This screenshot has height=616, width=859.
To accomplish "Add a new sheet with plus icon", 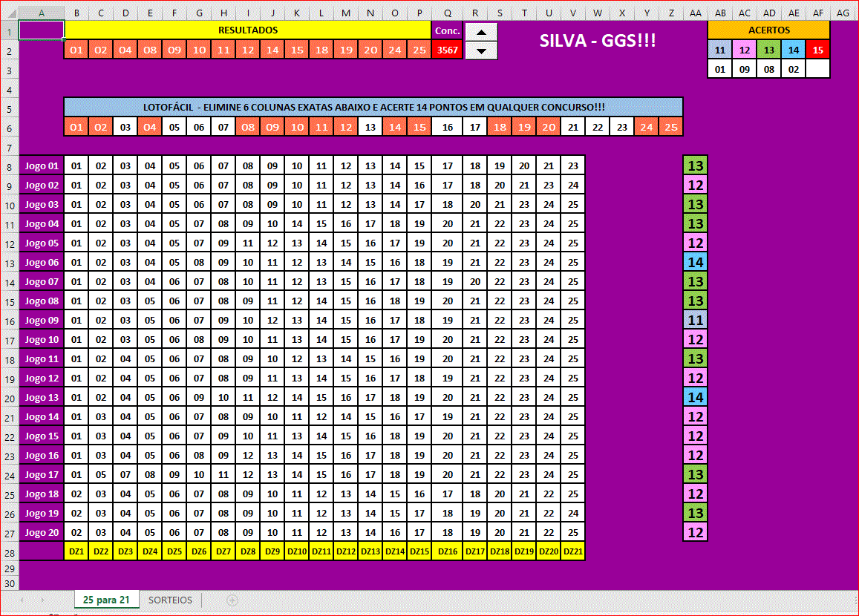I will 232,600.
